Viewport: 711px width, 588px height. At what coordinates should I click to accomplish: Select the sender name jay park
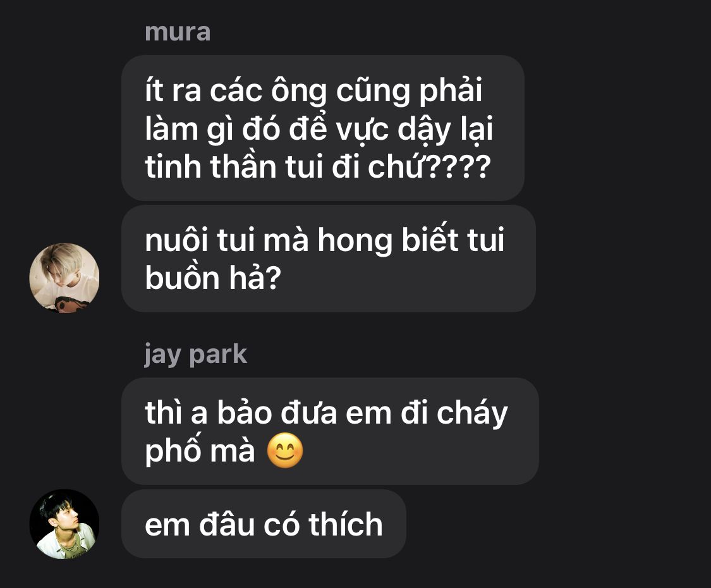[196, 355]
